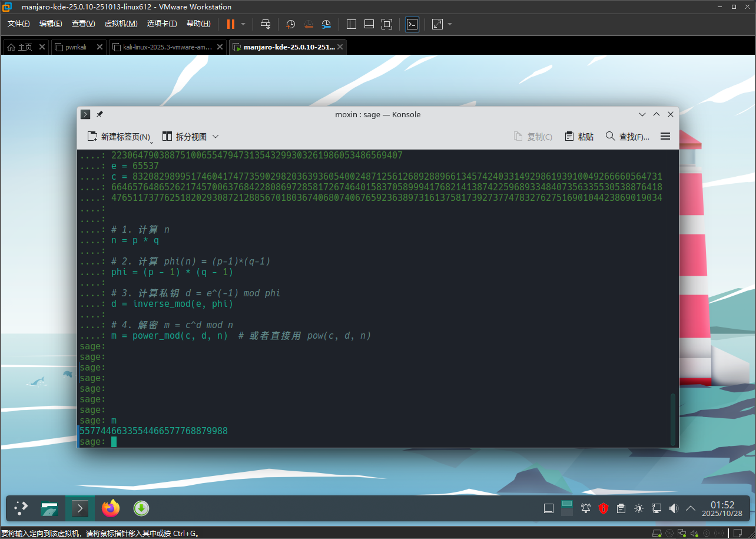The height and width of the screenshot is (539, 756).
Task: Toggle the VMware console view button
Action: tap(412, 24)
